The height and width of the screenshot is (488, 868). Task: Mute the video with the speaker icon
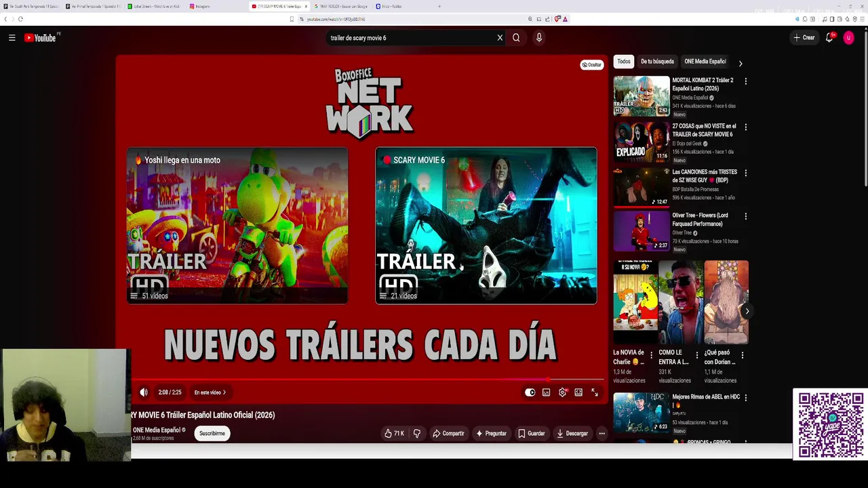pyautogui.click(x=144, y=392)
